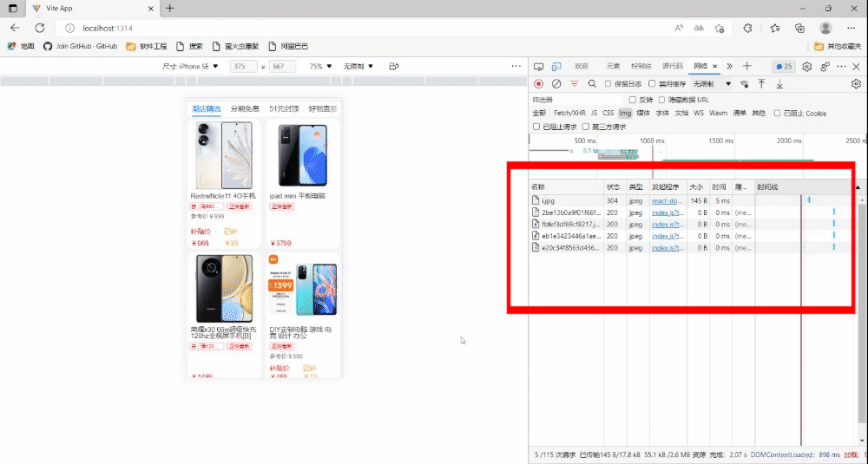Click the 25 issues badge
Image resolution: width=868 pixels, height=464 pixels.
point(784,67)
